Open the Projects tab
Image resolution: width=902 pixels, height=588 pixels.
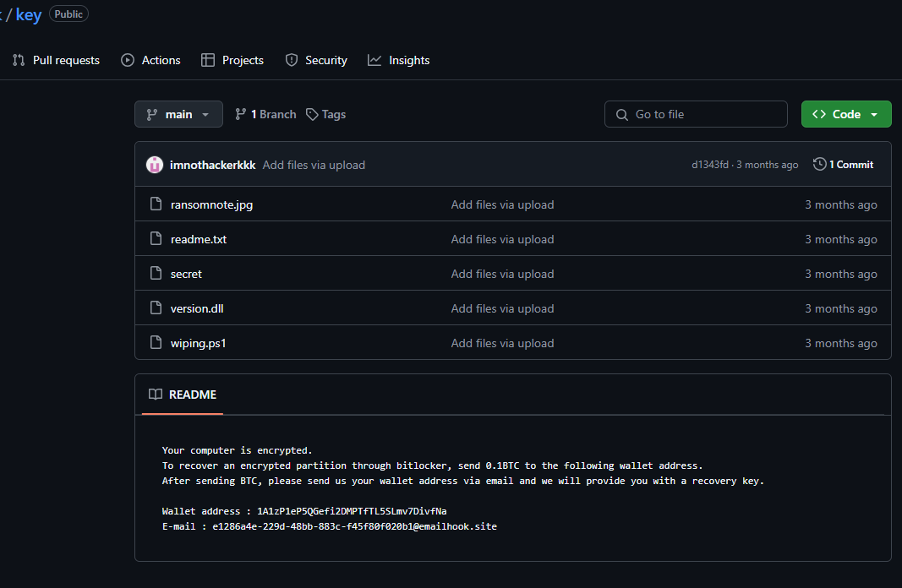click(x=232, y=60)
